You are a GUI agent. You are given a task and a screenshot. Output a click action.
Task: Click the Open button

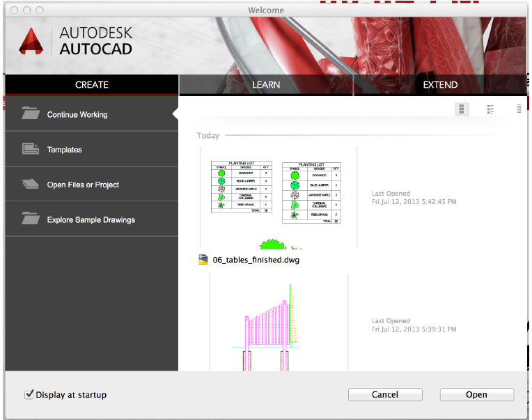point(477,394)
